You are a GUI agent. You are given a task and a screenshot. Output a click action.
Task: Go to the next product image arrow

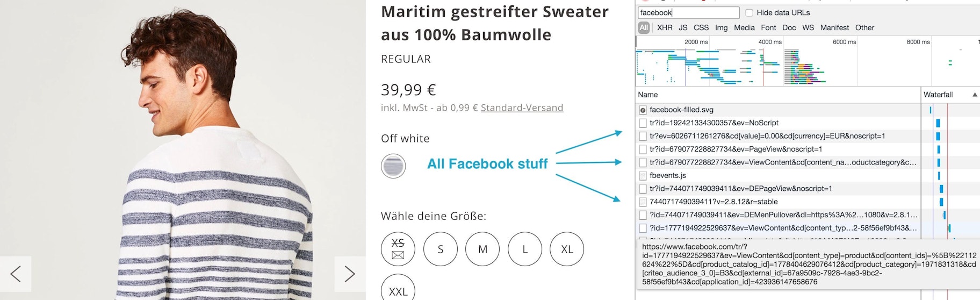pyautogui.click(x=350, y=274)
